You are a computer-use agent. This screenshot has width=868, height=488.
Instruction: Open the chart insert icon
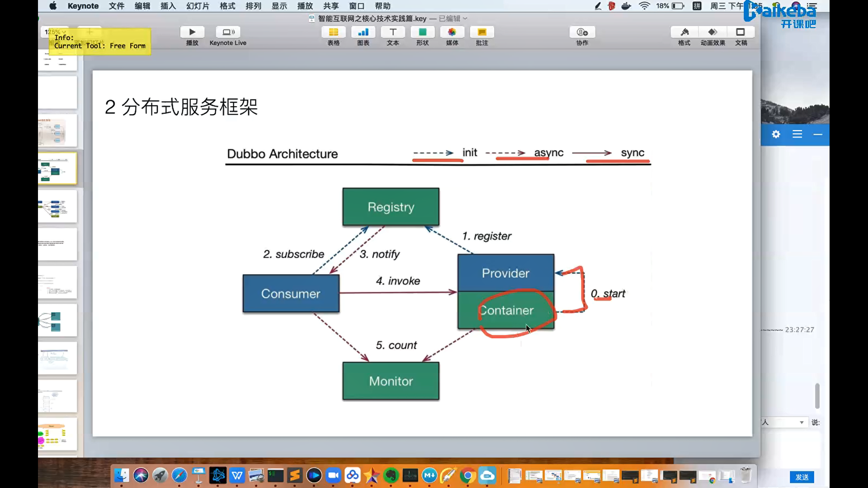363,32
